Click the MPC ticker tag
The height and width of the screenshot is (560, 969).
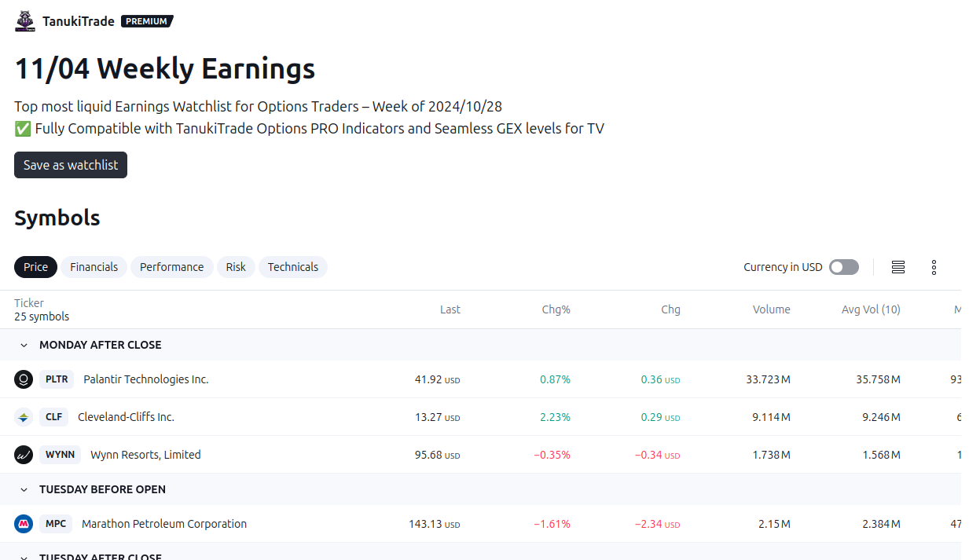coord(56,524)
